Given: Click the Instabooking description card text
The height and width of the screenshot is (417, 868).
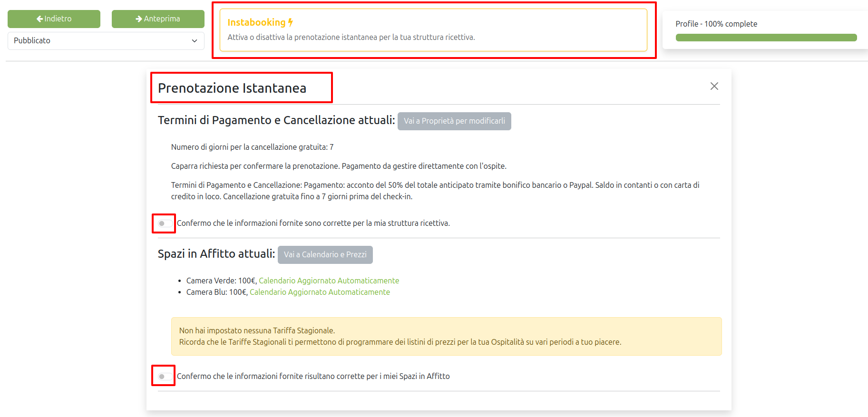Looking at the screenshot, I should [351, 38].
